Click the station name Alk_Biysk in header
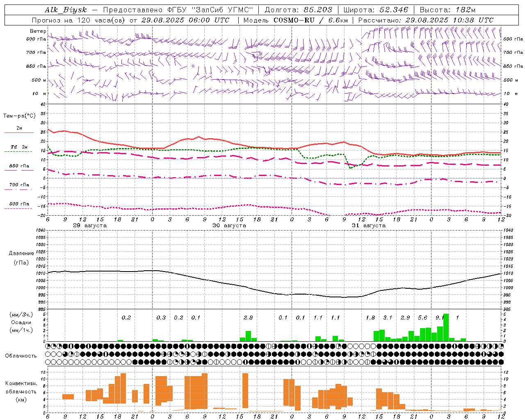Image resolution: width=525 pixels, height=420 pixels. [x=66, y=10]
